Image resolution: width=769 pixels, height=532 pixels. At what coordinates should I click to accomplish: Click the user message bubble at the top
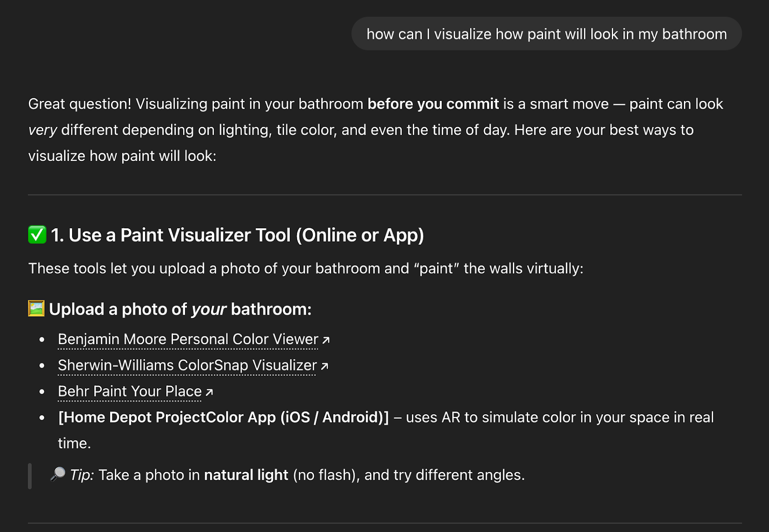tap(546, 34)
